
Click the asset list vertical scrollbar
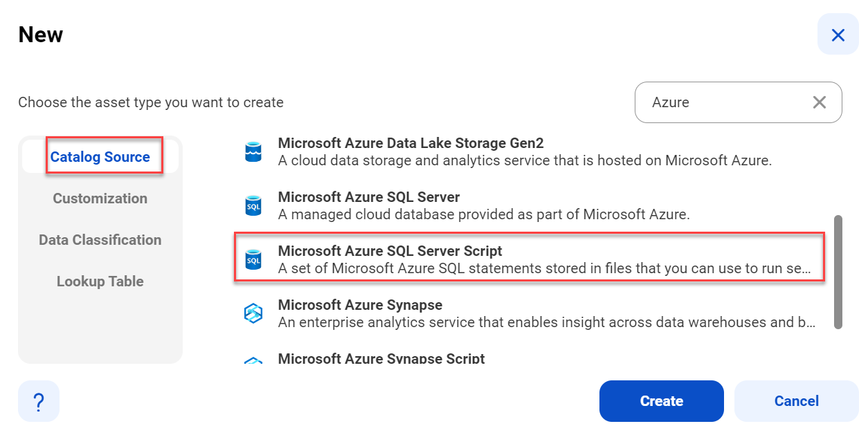(838, 272)
